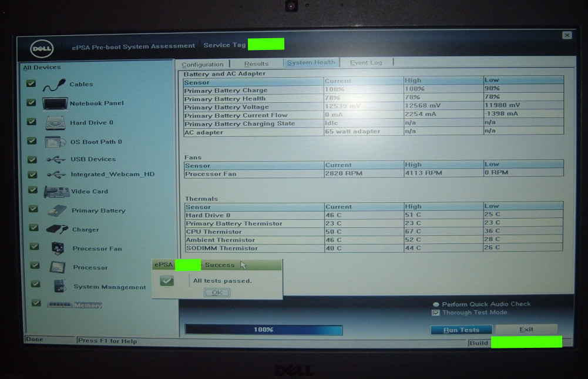This screenshot has height=379, width=588.
Task: Click the 100% progress bar
Action: [264, 330]
